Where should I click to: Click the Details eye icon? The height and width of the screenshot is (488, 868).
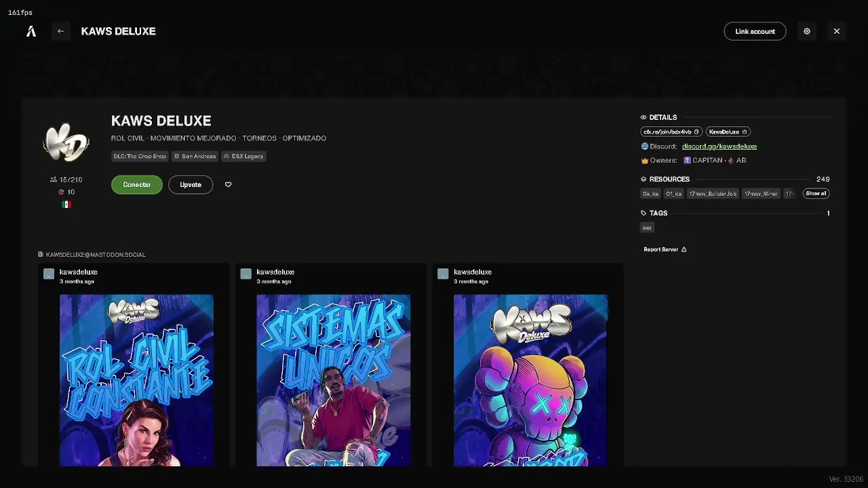click(x=644, y=117)
